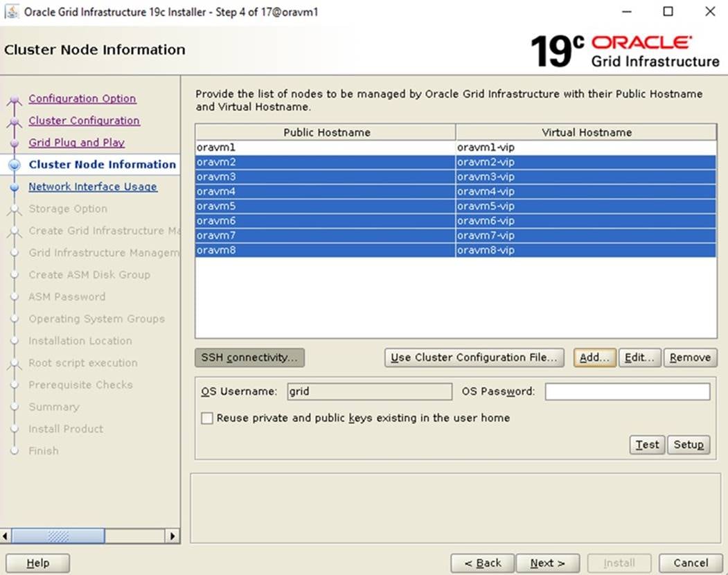Screen dimensions: 728x575
Task: Click the Operating System Groups step
Action: click(96, 319)
